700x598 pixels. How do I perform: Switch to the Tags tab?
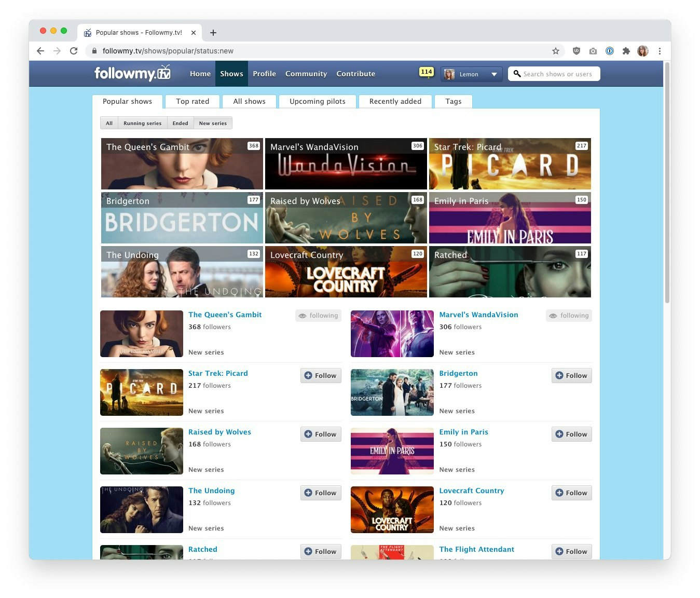tap(453, 101)
